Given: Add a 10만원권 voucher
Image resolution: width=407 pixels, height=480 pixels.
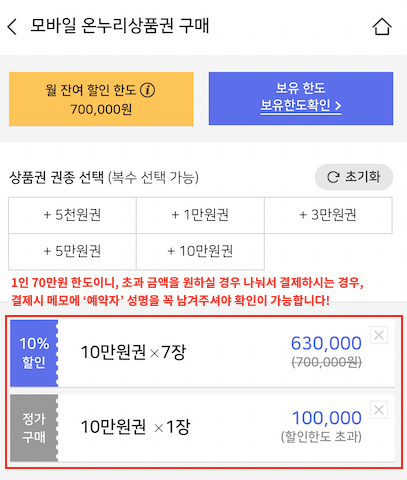Looking at the screenshot, I should coord(200,251).
